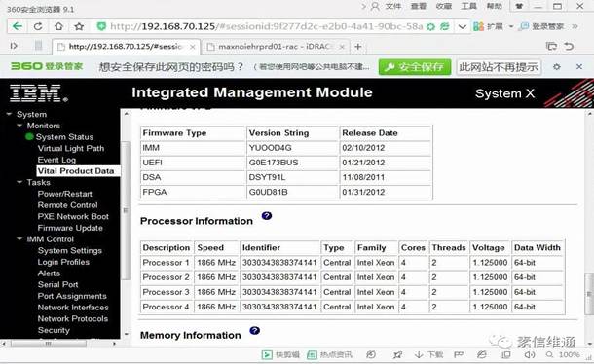Reload the page with refresh icon

click(x=38, y=26)
